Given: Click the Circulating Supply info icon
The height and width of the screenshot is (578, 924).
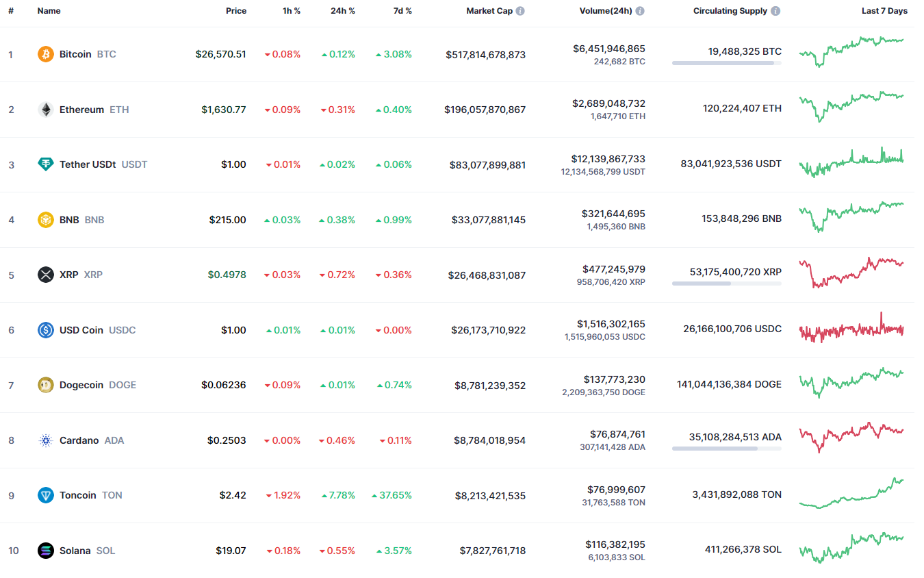Looking at the screenshot, I should click(775, 11).
